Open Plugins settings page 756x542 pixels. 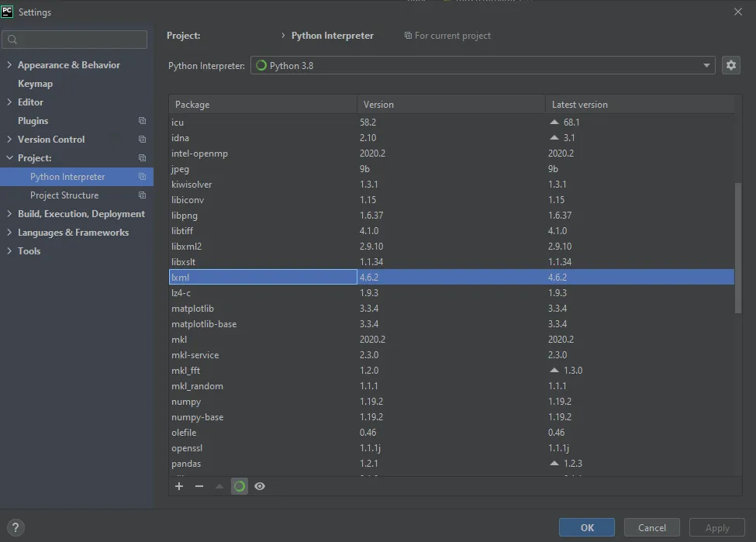(x=33, y=120)
